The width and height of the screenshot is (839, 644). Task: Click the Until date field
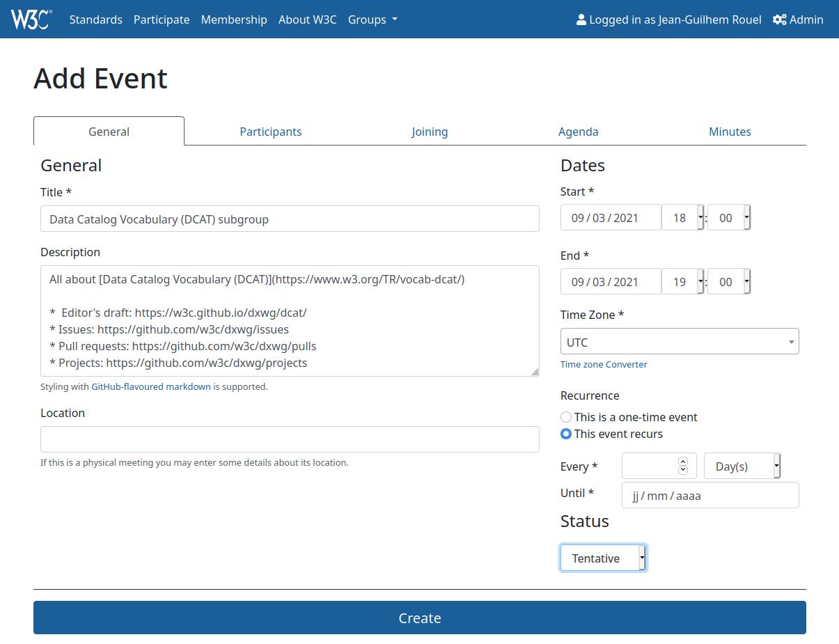pos(709,496)
